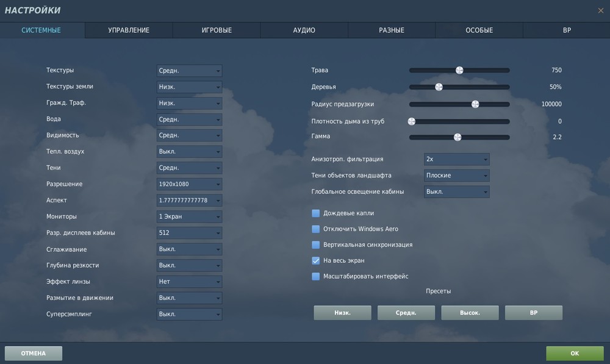Image resolution: width=610 pixels, height=364 pixels.
Task: Enable Масштабировать интерфейс checkbox
Action: (316, 276)
